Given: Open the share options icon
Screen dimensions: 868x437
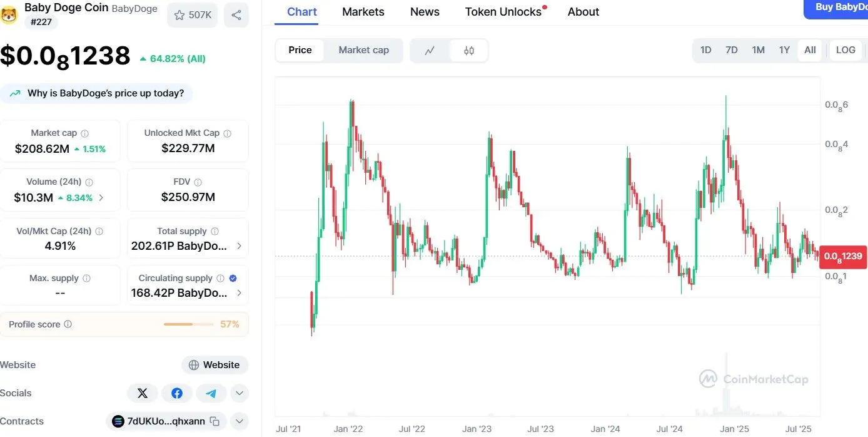Looking at the screenshot, I should coord(236,14).
